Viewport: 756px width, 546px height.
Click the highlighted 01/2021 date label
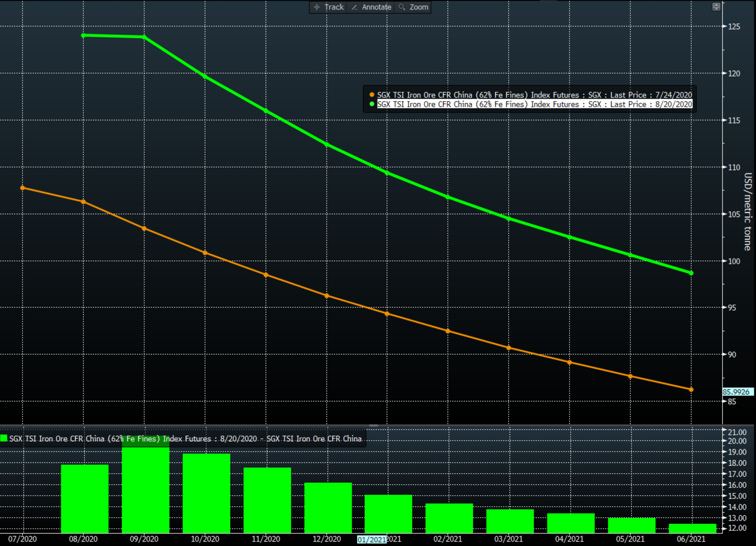tap(372, 539)
